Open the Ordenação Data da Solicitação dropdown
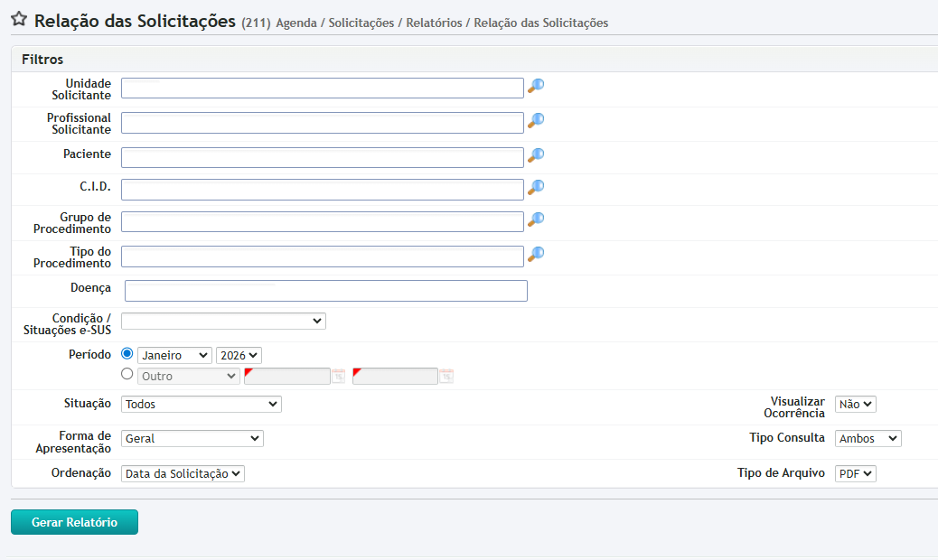This screenshot has height=560, width=938. [183, 473]
